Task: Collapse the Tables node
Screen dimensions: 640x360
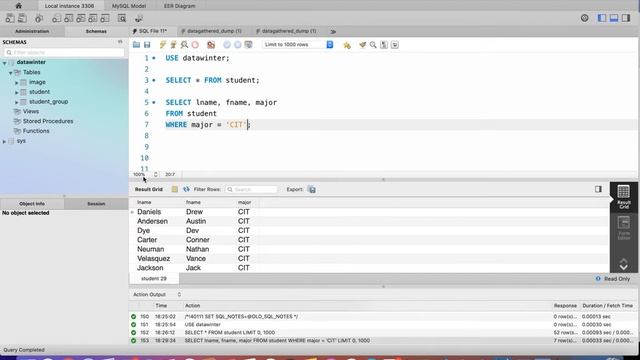Action: tap(11, 73)
